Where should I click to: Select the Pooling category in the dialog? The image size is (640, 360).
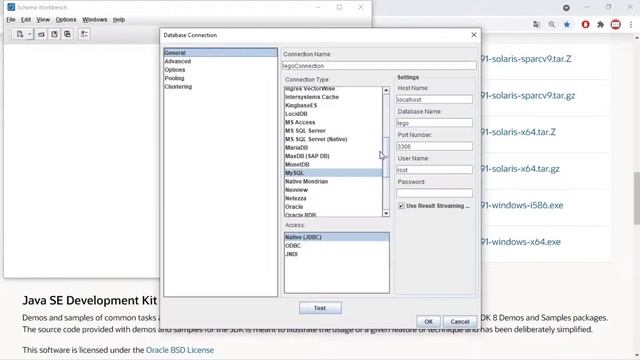pyautogui.click(x=220, y=78)
